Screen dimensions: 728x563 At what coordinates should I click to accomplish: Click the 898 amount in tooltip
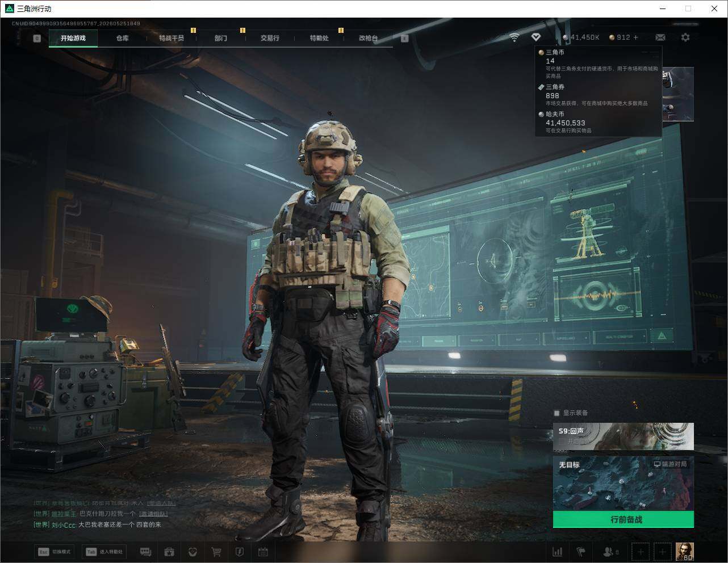pos(552,95)
